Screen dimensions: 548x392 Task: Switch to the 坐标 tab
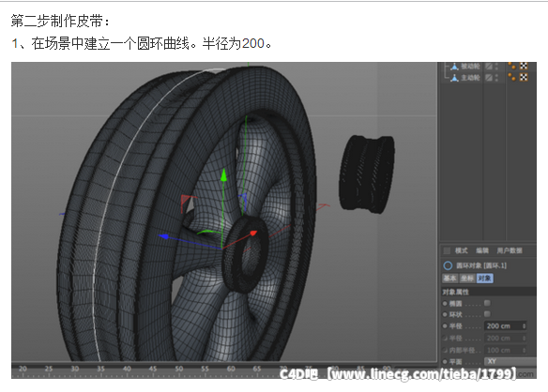pos(467,279)
